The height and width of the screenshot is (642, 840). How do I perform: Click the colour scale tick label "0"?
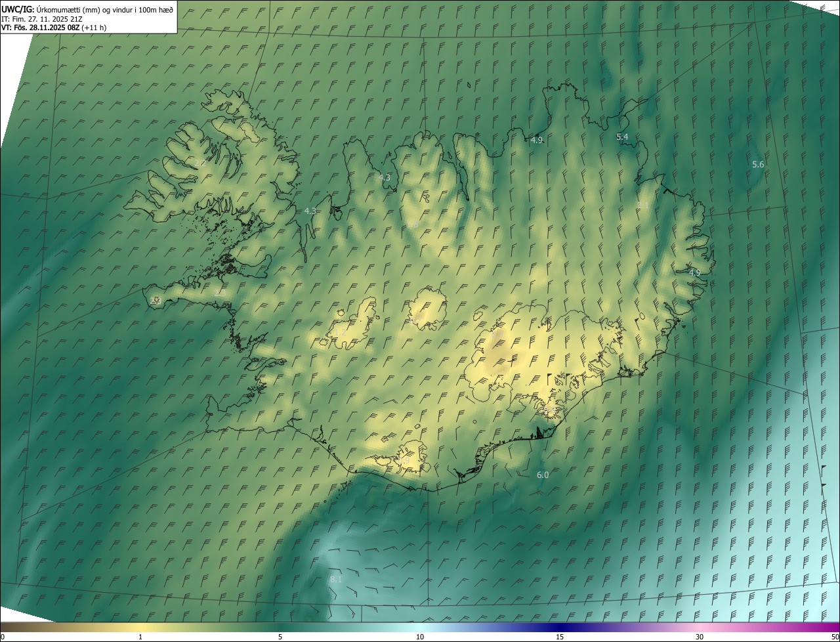click(3, 637)
